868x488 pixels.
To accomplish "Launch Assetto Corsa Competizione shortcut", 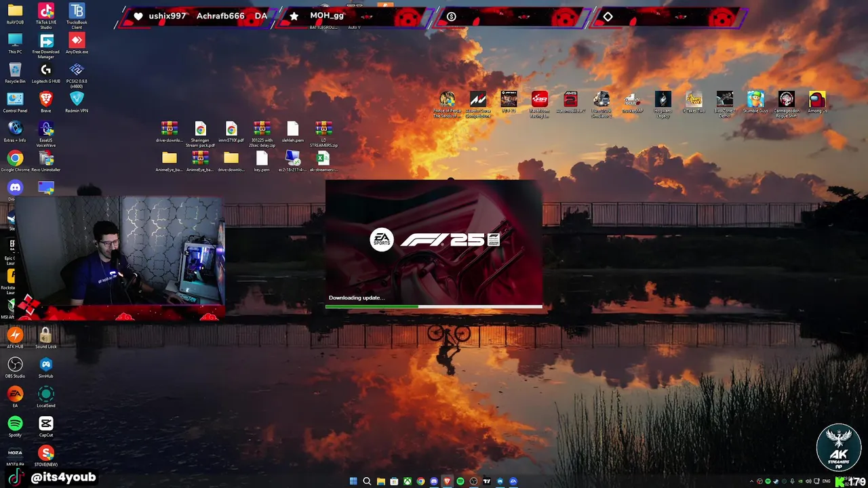I will coord(478,104).
